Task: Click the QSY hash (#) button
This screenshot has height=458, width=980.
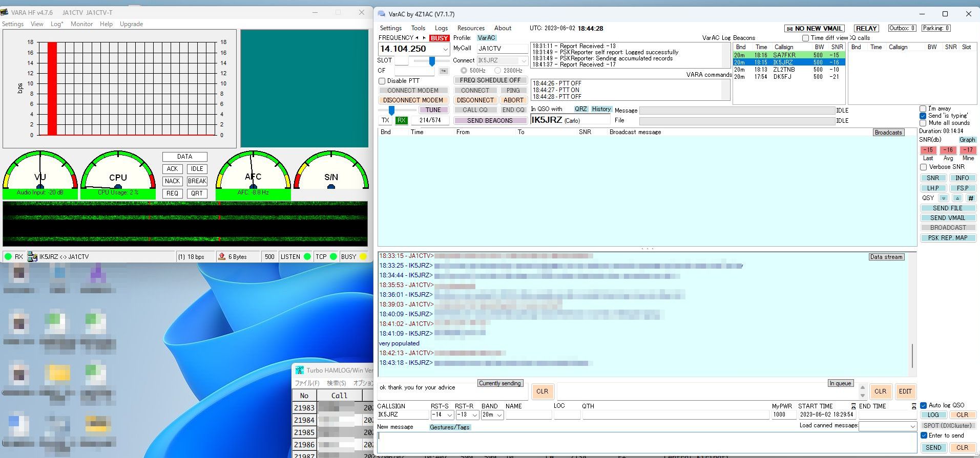Action: (x=970, y=198)
